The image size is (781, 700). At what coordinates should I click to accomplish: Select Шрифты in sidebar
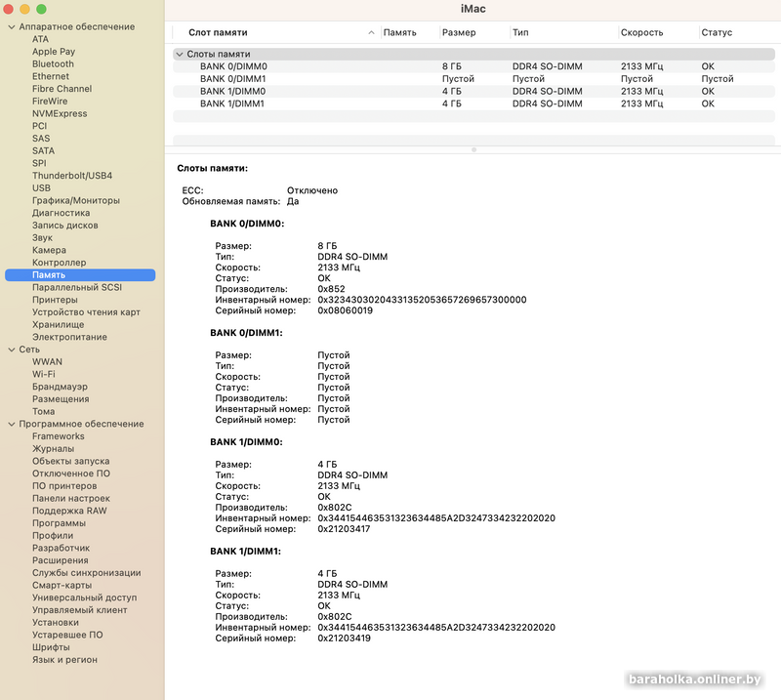51,647
